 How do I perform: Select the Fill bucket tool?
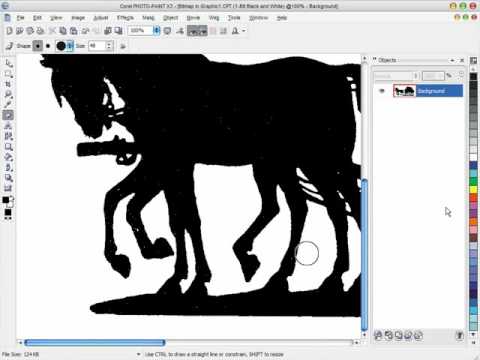click(9, 157)
